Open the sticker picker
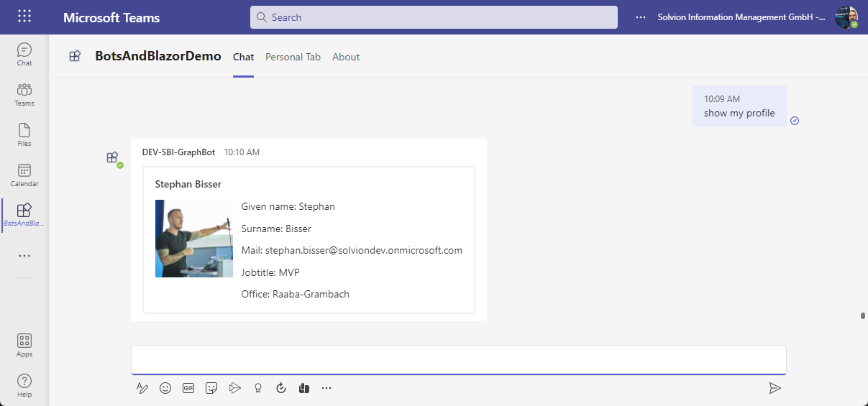The image size is (868, 406). pos(211,388)
